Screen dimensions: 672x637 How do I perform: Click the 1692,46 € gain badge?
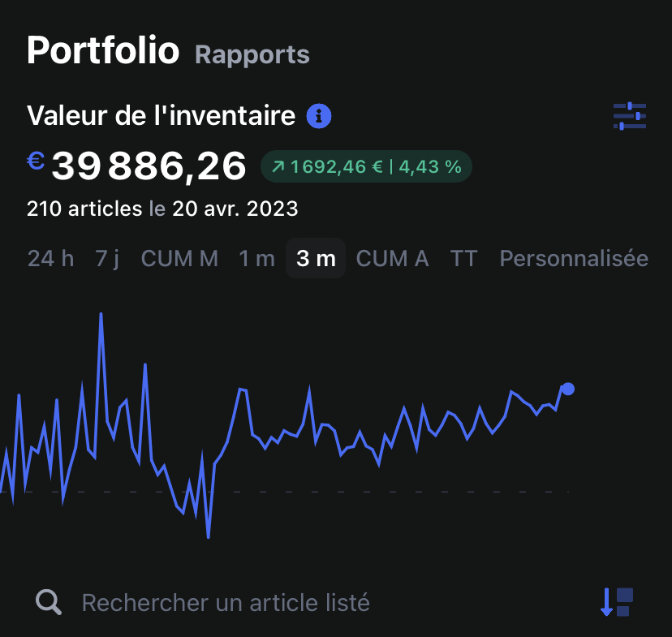[x=366, y=167]
